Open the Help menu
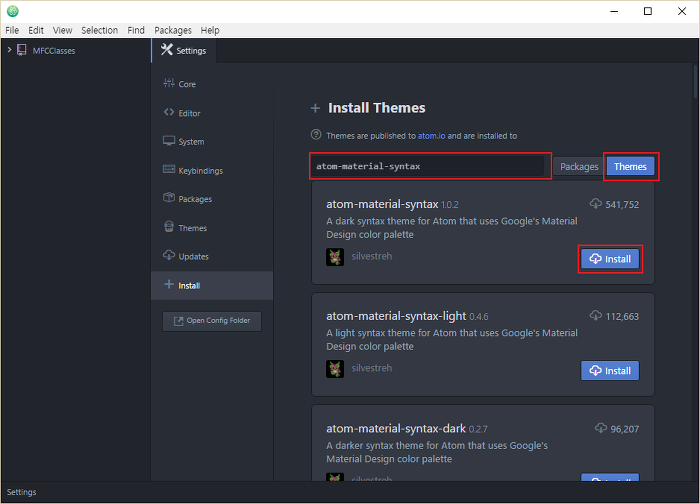This screenshot has width=700, height=504. coord(210,30)
